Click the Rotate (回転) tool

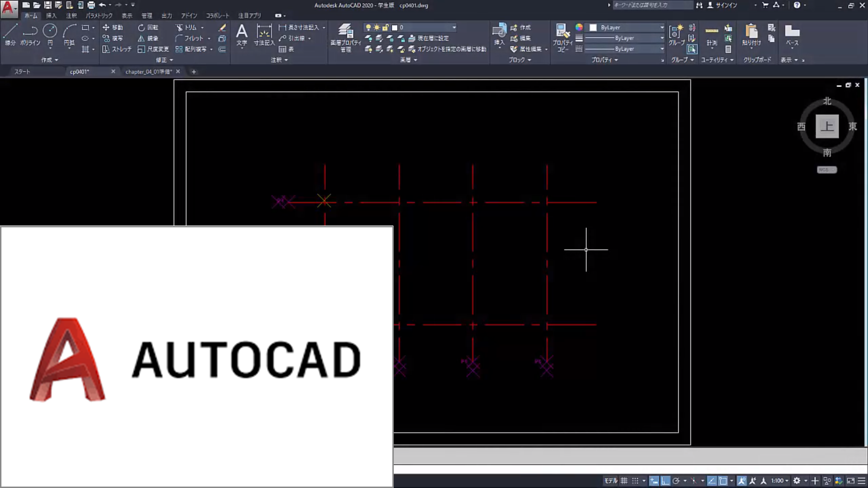tap(148, 28)
